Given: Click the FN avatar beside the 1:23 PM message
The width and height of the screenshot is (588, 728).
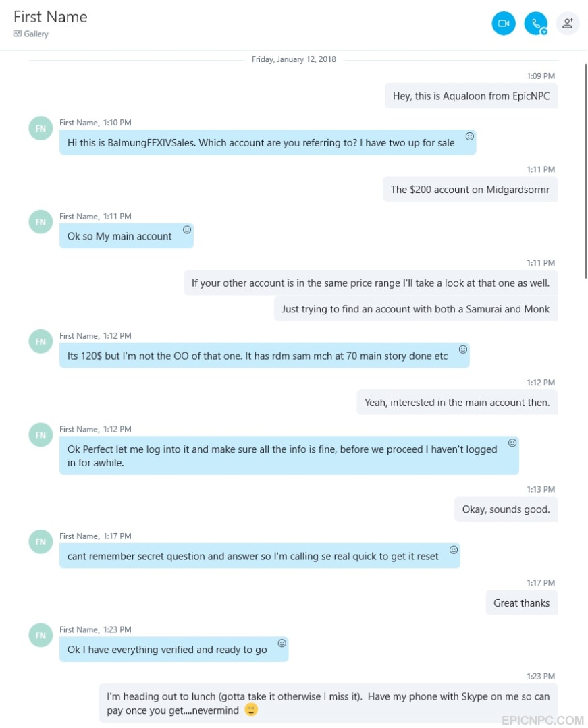Looking at the screenshot, I should (41, 635).
